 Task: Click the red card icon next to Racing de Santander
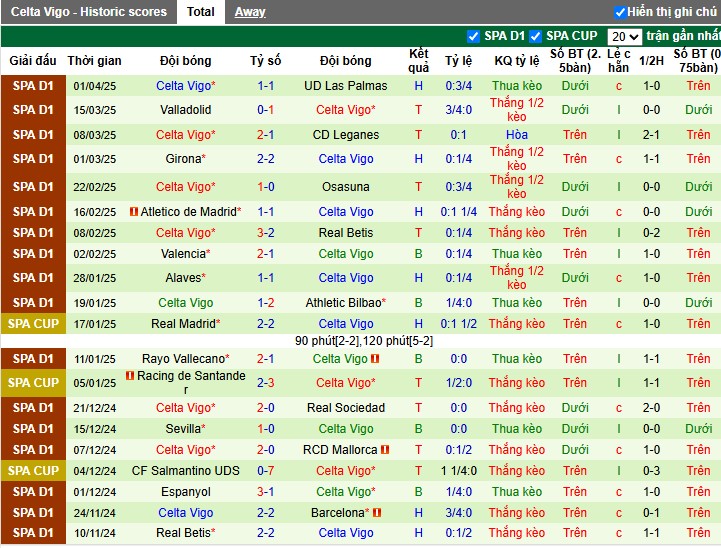point(130,376)
